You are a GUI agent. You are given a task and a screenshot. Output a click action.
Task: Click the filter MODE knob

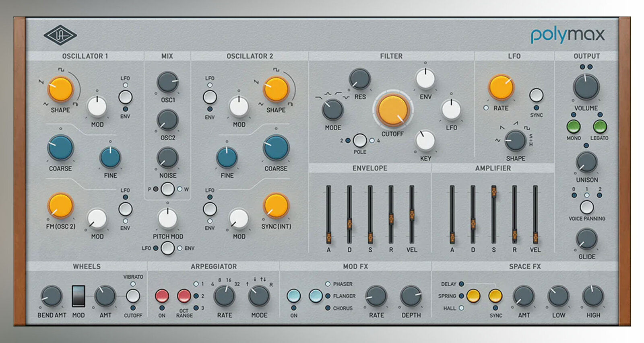(333, 109)
